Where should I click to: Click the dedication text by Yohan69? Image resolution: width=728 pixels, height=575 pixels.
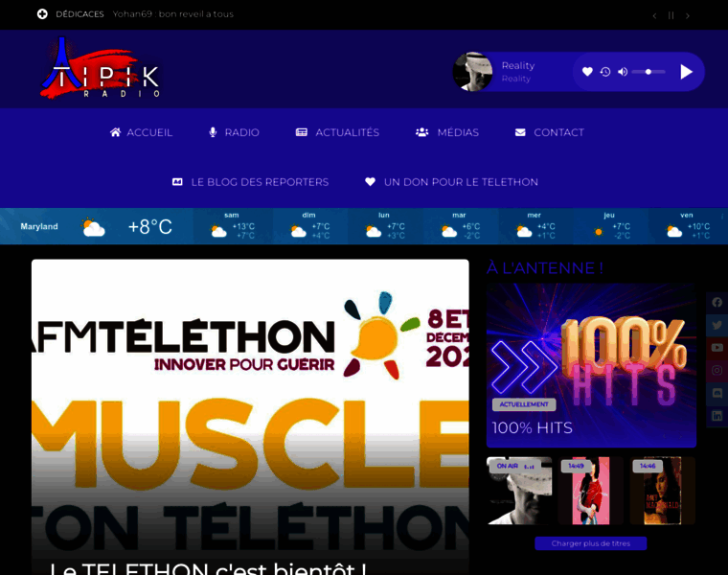[x=173, y=14]
